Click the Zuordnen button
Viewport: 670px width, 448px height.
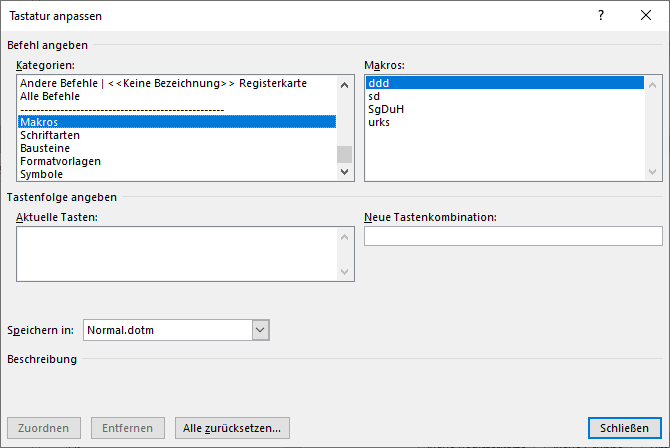[44, 428]
